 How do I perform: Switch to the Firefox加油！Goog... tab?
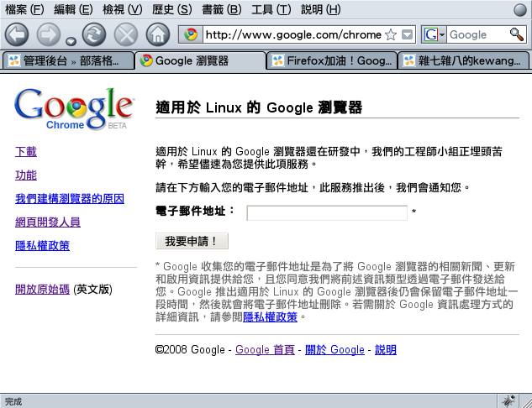[332, 61]
